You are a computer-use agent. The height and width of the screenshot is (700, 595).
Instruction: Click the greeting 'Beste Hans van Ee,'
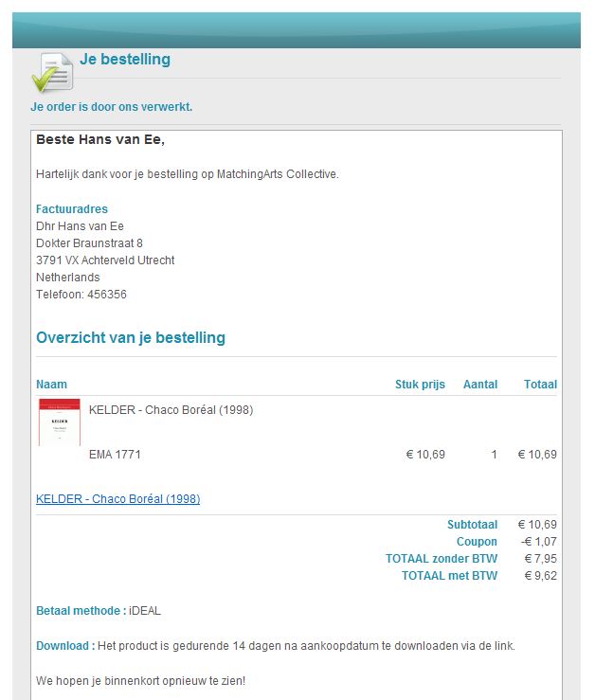point(100,140)
